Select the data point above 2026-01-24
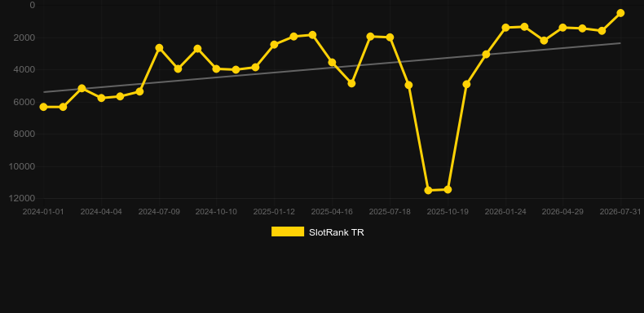This screenshot has width=644, height=313. click(505, 28)
